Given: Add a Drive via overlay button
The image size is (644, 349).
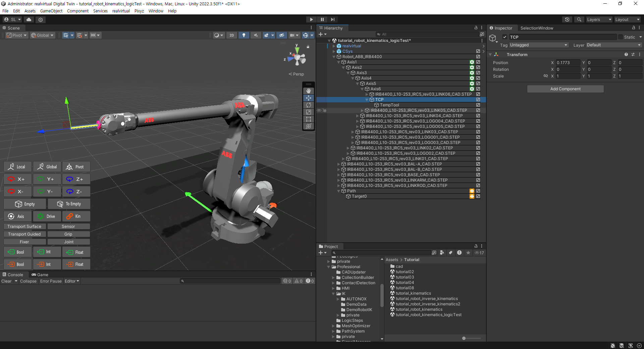Looking at the screenshot, I should (47, 216).
